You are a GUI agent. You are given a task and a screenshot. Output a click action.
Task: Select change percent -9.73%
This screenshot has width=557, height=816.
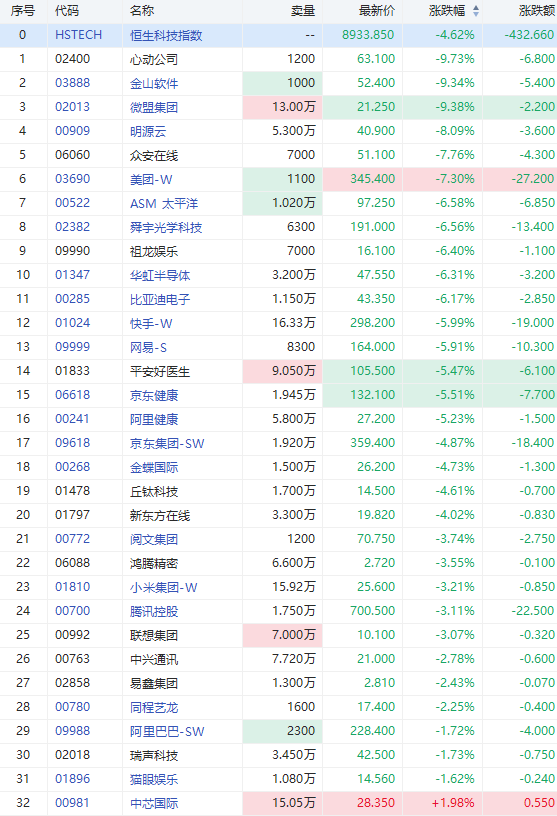(x=455, y=59)
